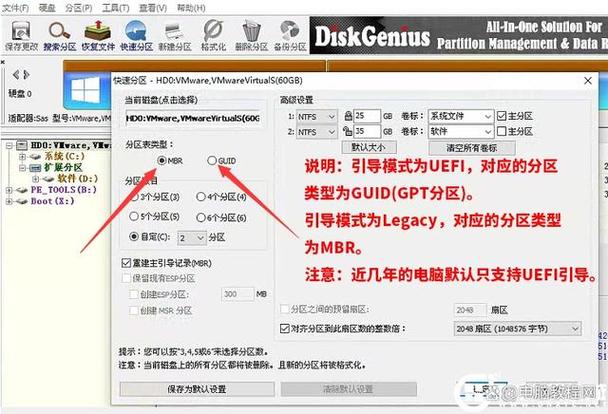Launch the Recover Files (恢复文件) tool

click(x=98, y=35)
